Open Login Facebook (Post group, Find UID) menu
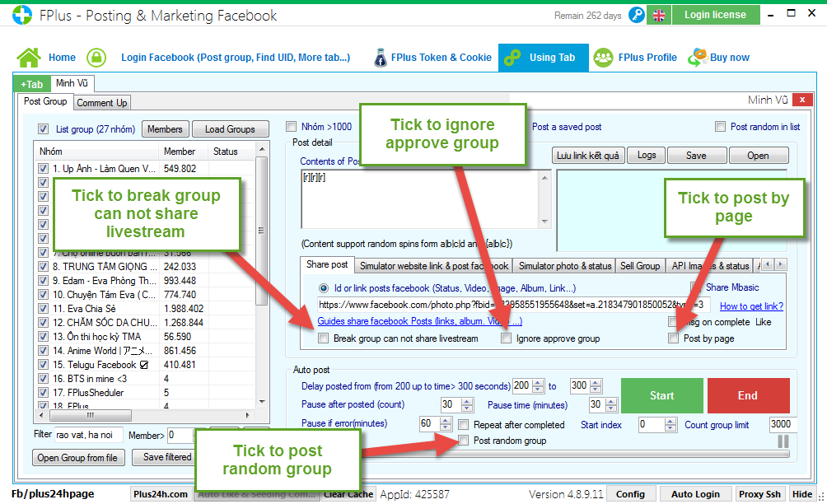 236,58
